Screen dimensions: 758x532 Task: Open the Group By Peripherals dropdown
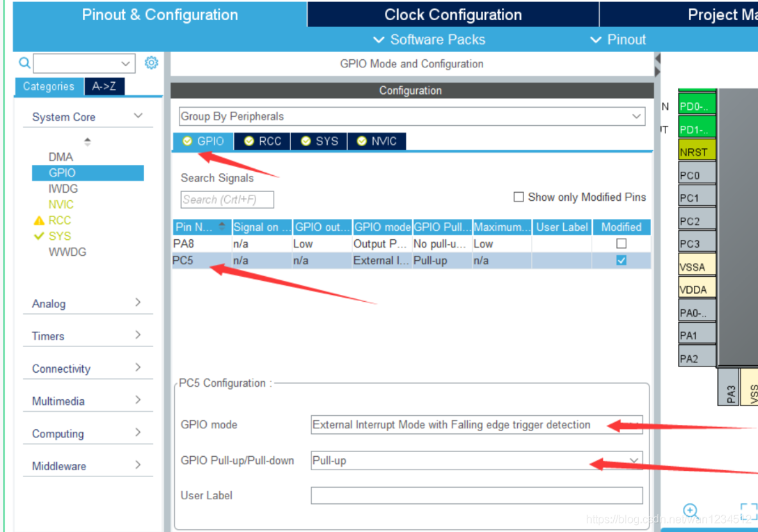(411, 116)
